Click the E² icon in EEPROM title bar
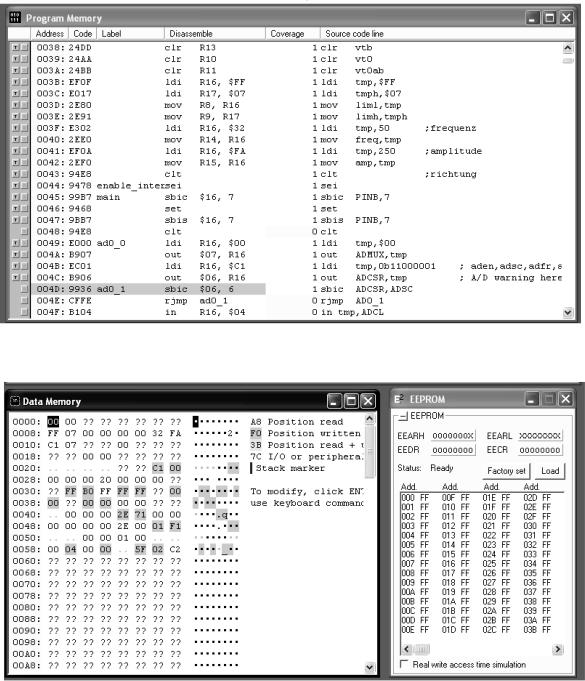Image resolution: width=585 pixels, height=681 pixels. click(399, 399)
